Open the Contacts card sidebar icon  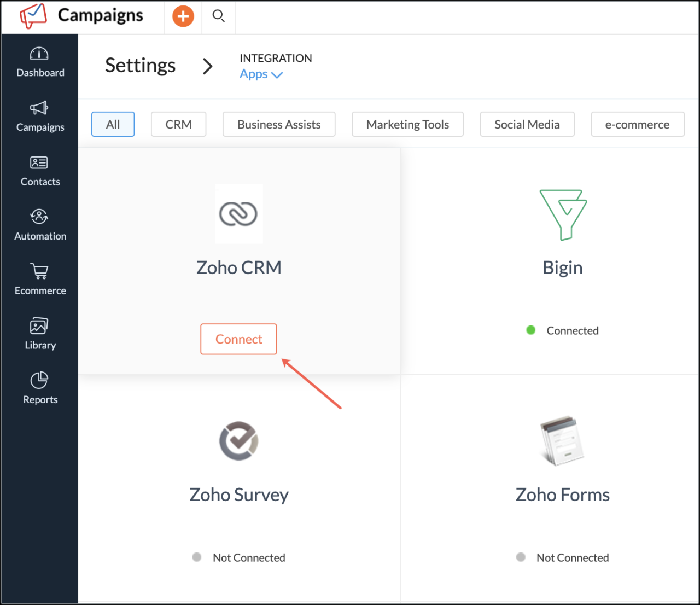39,162
